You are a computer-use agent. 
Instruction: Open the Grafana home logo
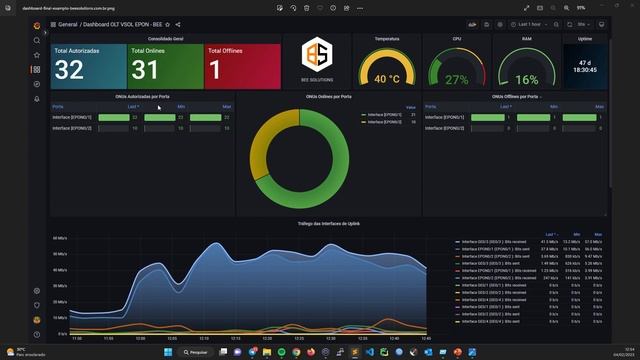pos(37,26)
